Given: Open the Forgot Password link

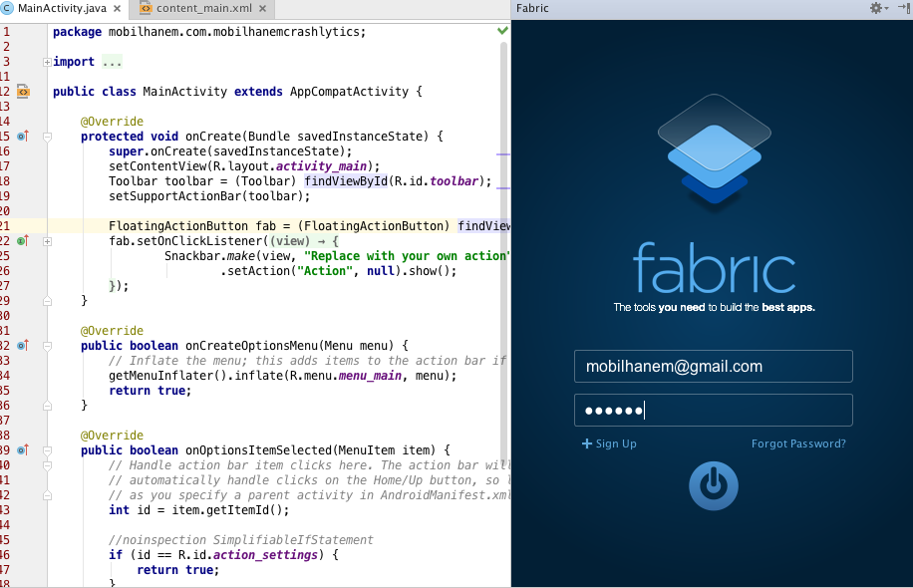Looking at the screenshot, I should click(x=798, y=444).
